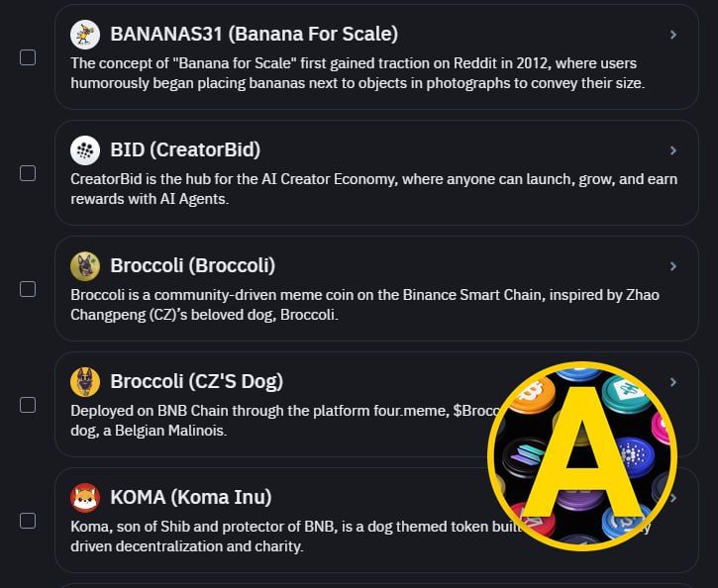Click the BANANAS31 banana mascot icon
Image resolution: width=718 pixels, height=588 pixels.
85,35
